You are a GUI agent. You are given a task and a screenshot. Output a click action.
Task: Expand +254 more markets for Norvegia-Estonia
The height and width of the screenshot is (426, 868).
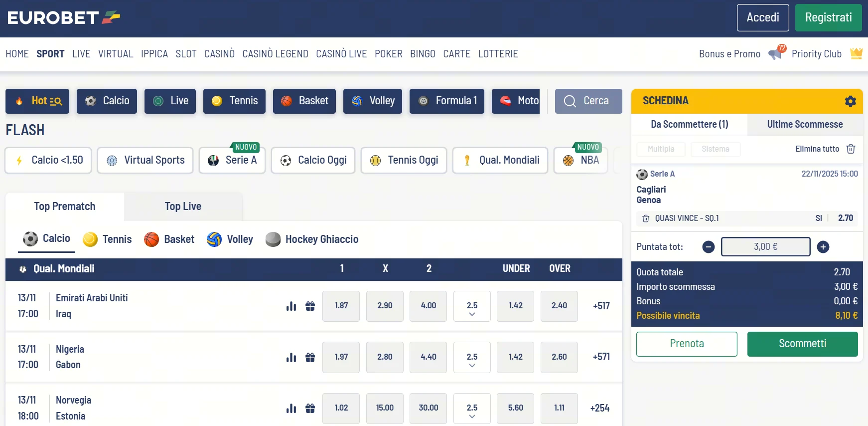click(600, 408)
